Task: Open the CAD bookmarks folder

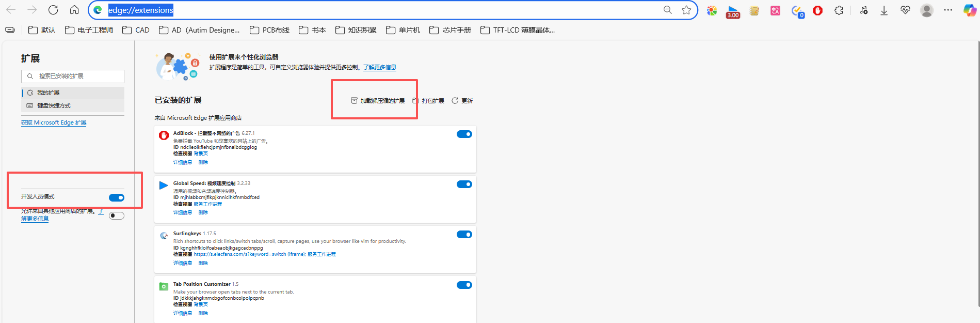Action: tap(136, 30)
